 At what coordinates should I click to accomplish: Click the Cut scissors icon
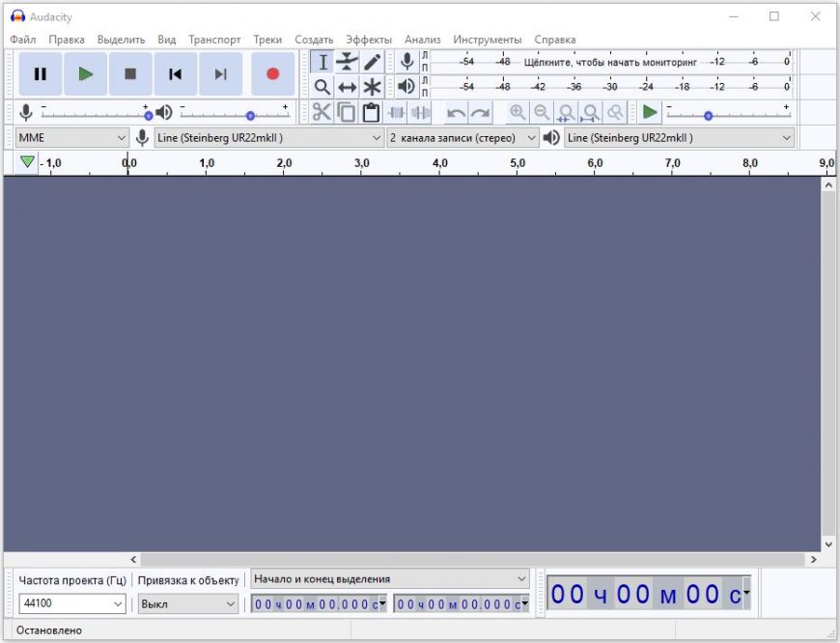[322, 113]
